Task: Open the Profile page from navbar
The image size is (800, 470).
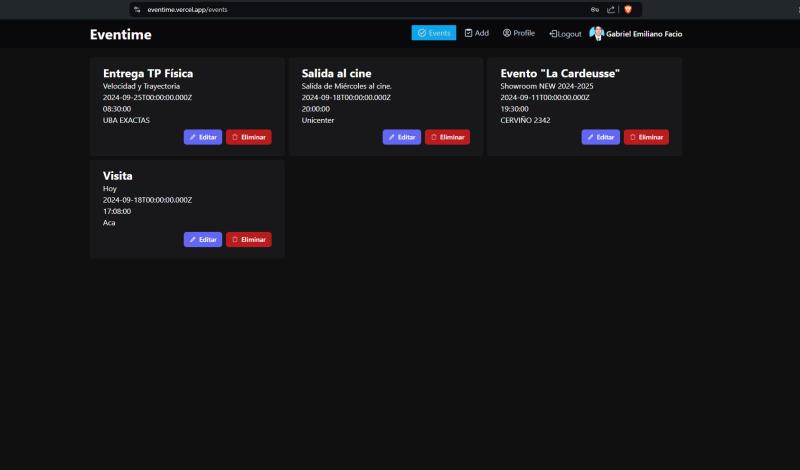Action: pyautogui.click(x=518, y=33)
